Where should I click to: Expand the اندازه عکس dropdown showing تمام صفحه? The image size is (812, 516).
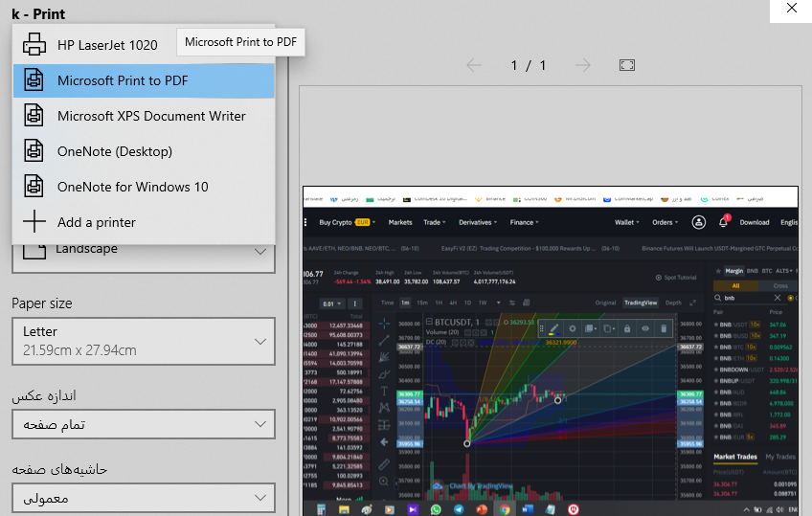pyautogui.click(x=144, y=424)
